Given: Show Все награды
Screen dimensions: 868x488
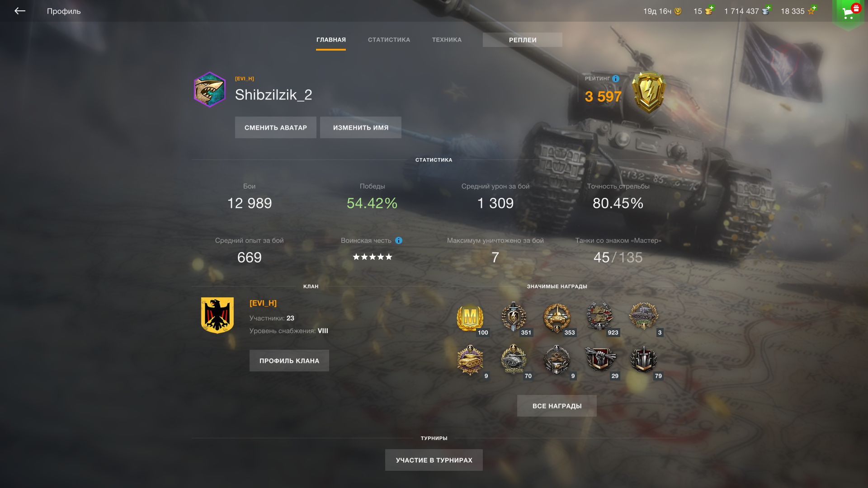Looking at the screenshot, I should click(x=557, y=406).
